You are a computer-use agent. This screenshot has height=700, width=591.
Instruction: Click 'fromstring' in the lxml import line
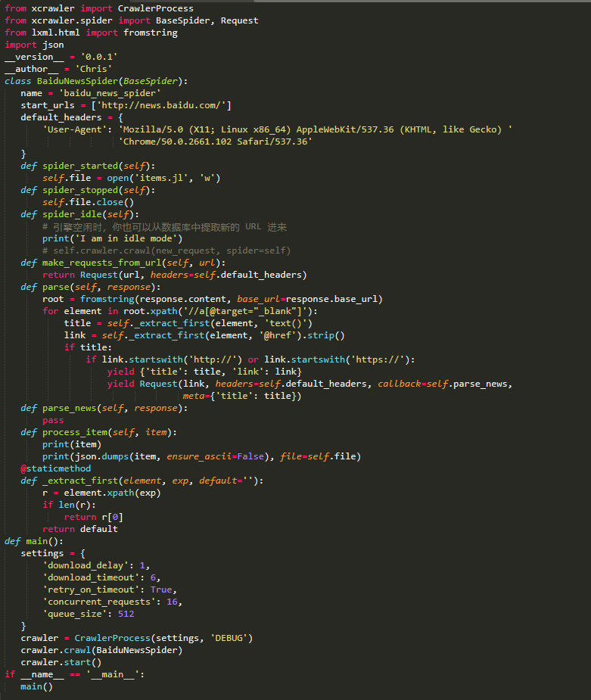click(x=151, y=33)
